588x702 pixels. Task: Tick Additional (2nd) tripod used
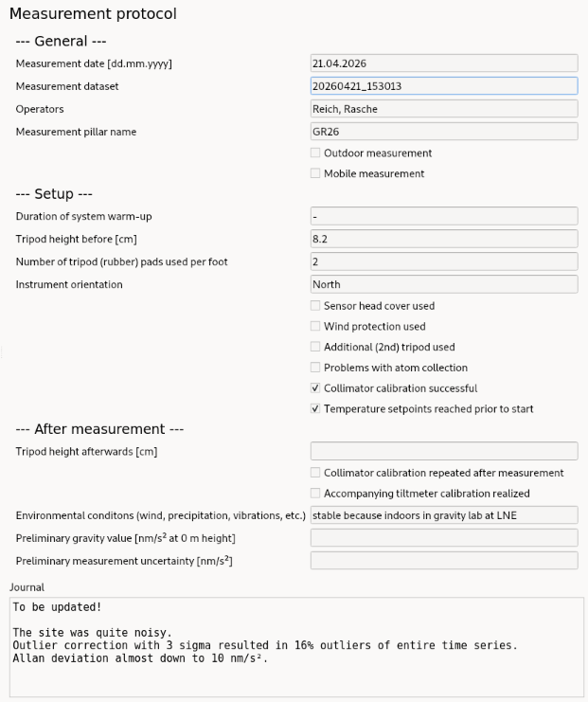(x=315, y=347)
